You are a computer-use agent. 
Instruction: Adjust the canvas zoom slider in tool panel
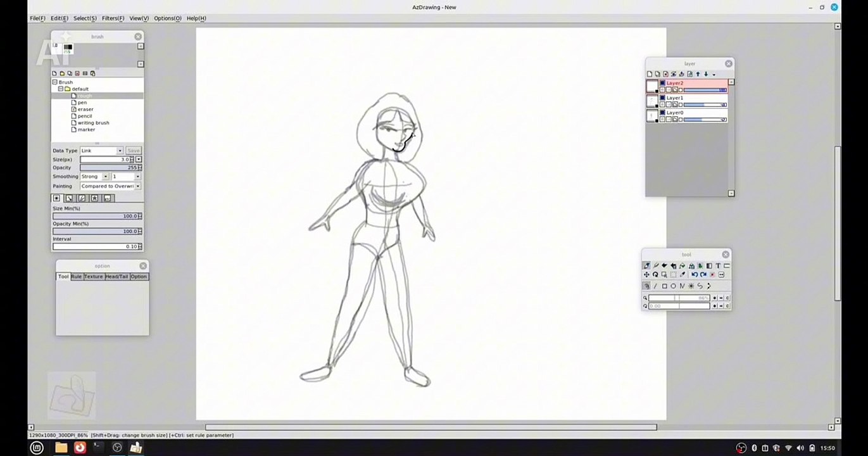(679, 298)
